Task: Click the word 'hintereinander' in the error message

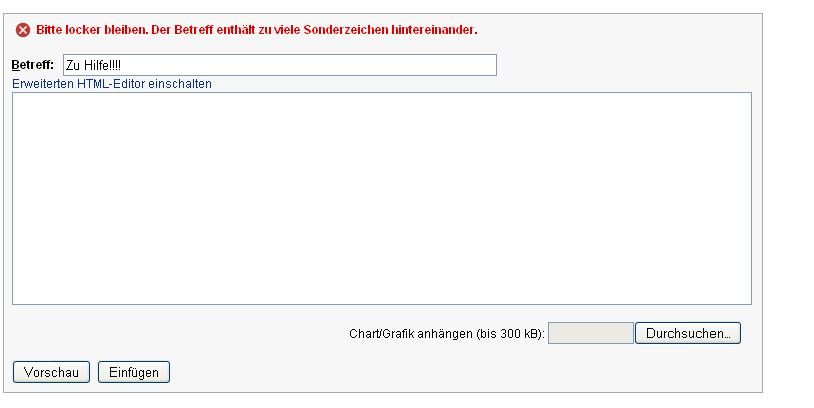Action: click(x=433, y=30)
